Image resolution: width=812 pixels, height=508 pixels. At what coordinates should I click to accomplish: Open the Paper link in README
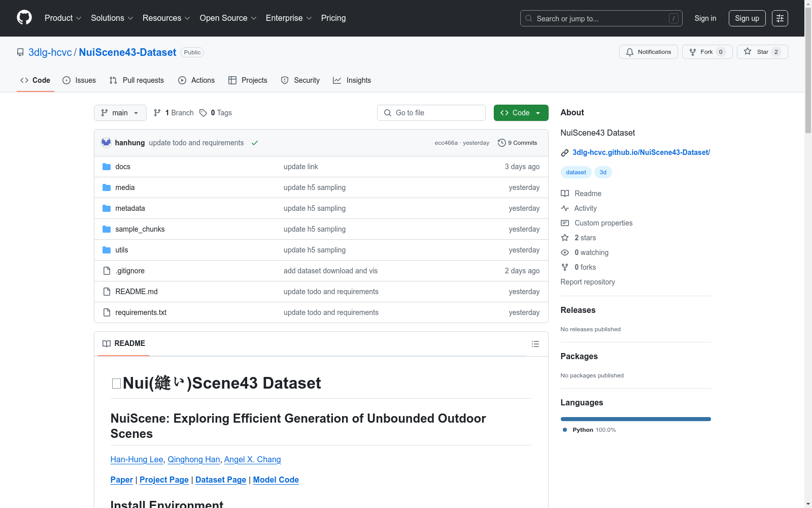(122, 480)
